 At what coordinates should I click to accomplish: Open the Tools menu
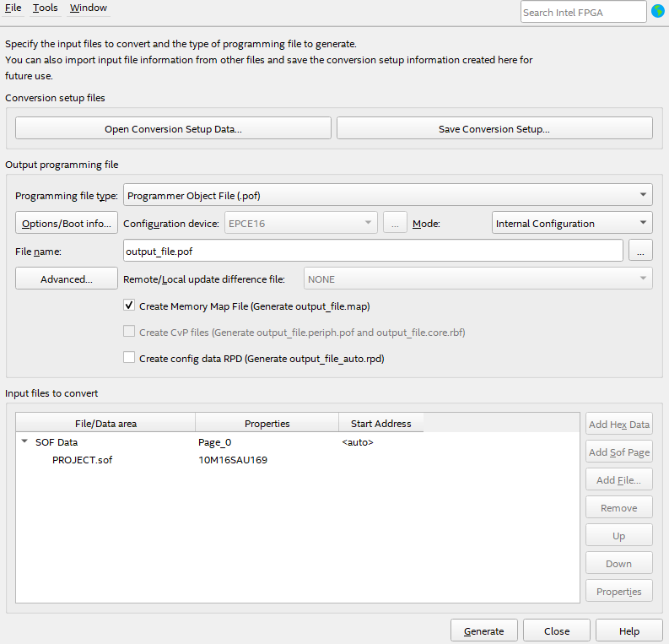click(46, 8)
